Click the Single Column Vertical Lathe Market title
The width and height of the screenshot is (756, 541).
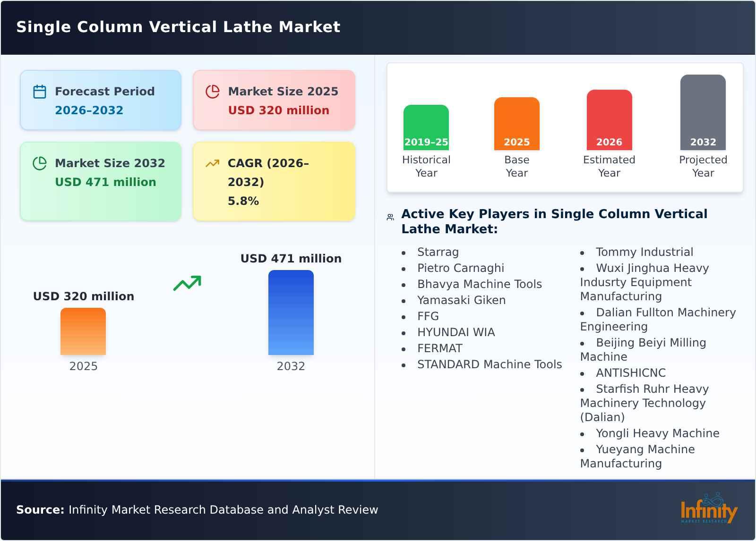pyautogui.click(x=178, y=27)
